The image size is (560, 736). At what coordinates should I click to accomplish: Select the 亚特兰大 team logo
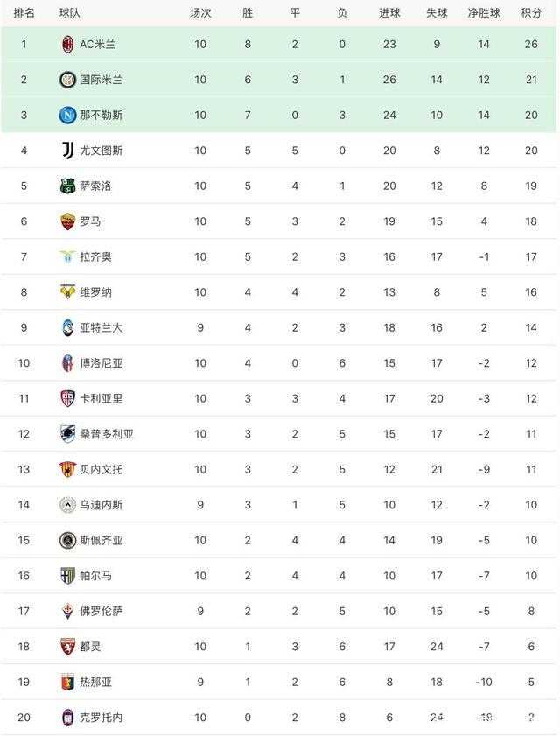(x=67, y=327)
